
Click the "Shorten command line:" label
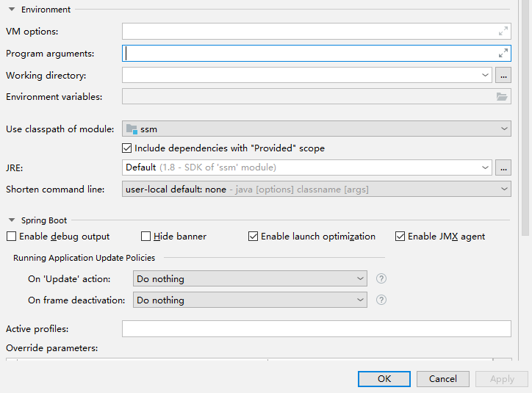[55, 190]
